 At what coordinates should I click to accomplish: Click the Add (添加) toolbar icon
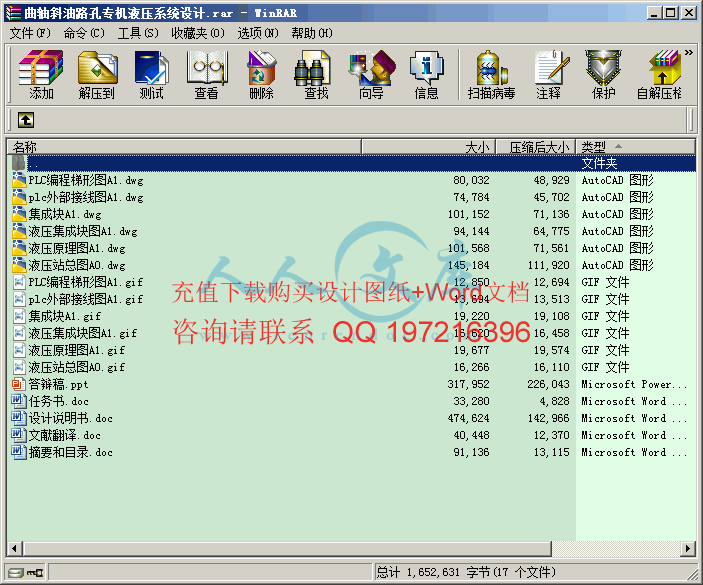(41, 74)
